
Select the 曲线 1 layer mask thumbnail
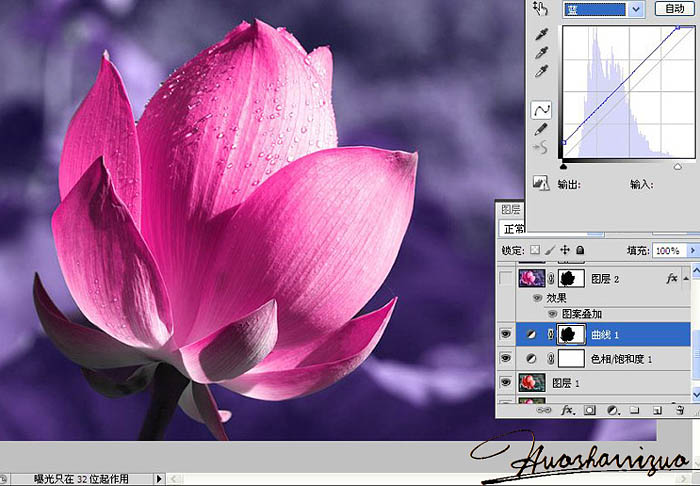[x=571, y=333]
